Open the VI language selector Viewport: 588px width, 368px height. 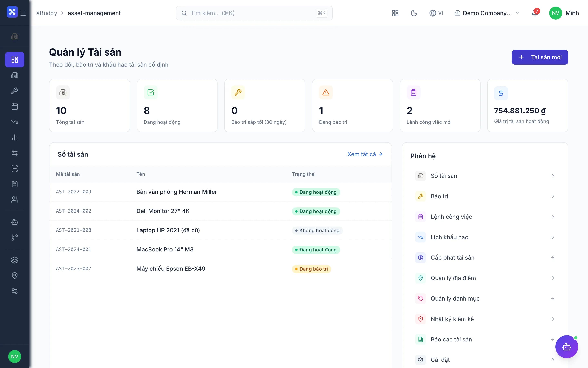tap(436, 13)
